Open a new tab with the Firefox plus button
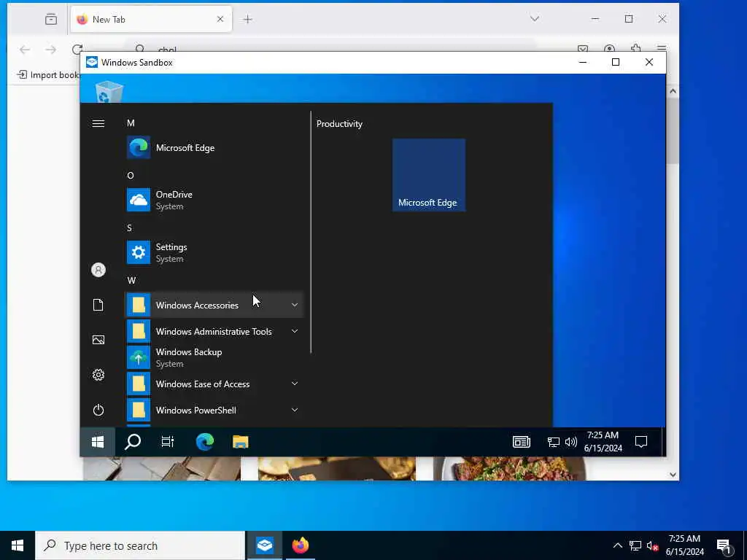The image size is (747, 560). [248, 19]
